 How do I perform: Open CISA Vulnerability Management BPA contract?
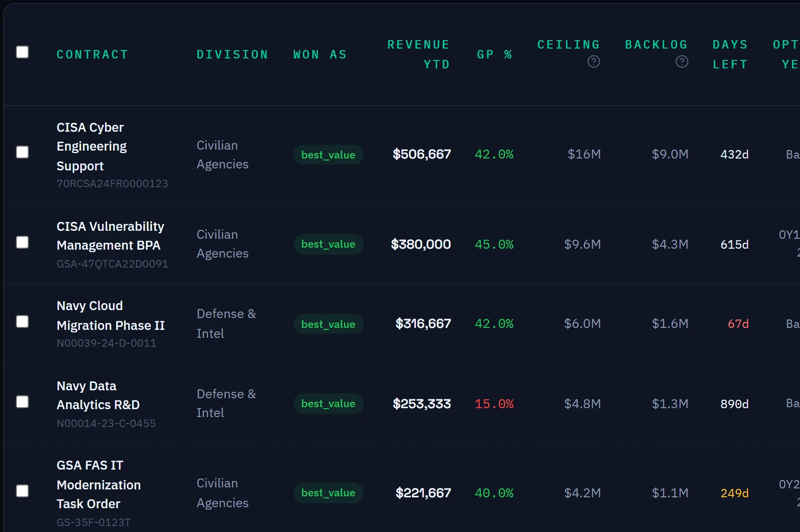click(110, 236)
